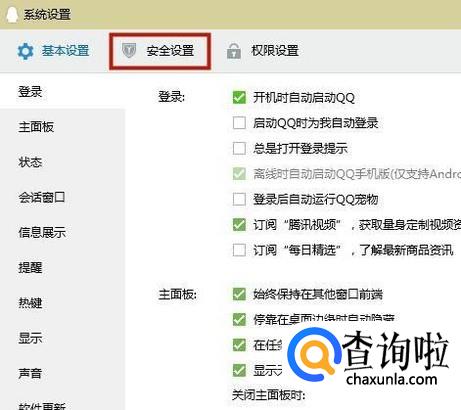The height and width of the screenshot is (410, 461).
Task: Click the chaxunla magnifier logo
Action: [314, 355]
